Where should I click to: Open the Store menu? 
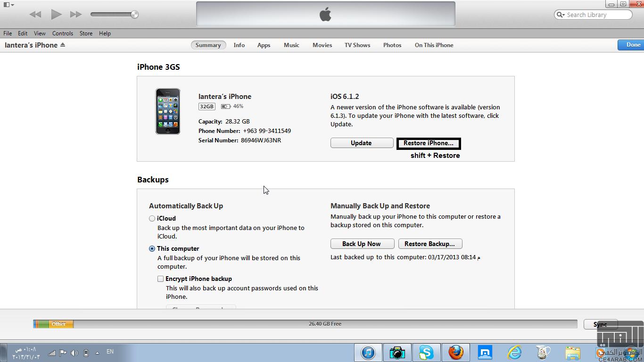86,33
